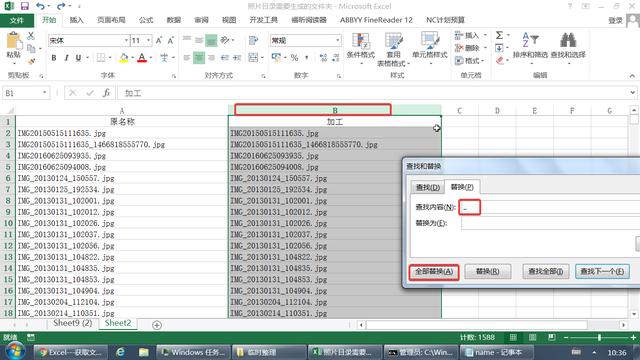Apply the yellow fill color bucket
This screenshot has width=640, height=360.
[x=124, y=58]
